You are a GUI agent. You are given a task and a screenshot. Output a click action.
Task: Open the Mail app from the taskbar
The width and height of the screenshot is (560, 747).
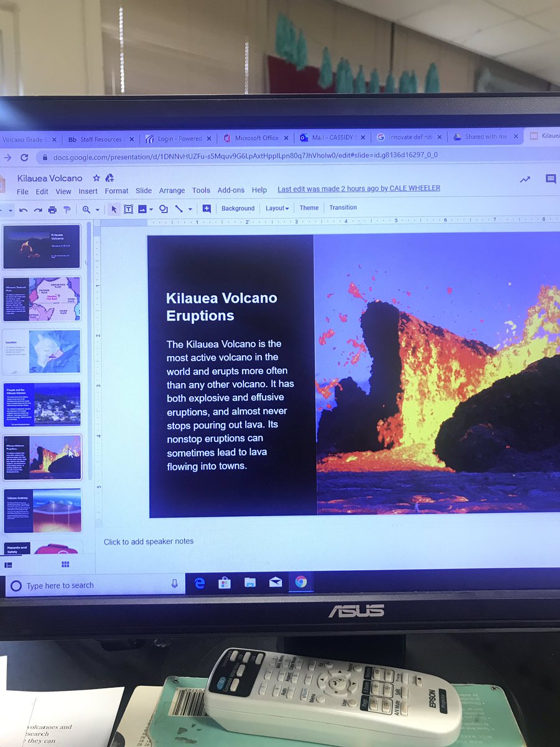click(x=276, y=583)
